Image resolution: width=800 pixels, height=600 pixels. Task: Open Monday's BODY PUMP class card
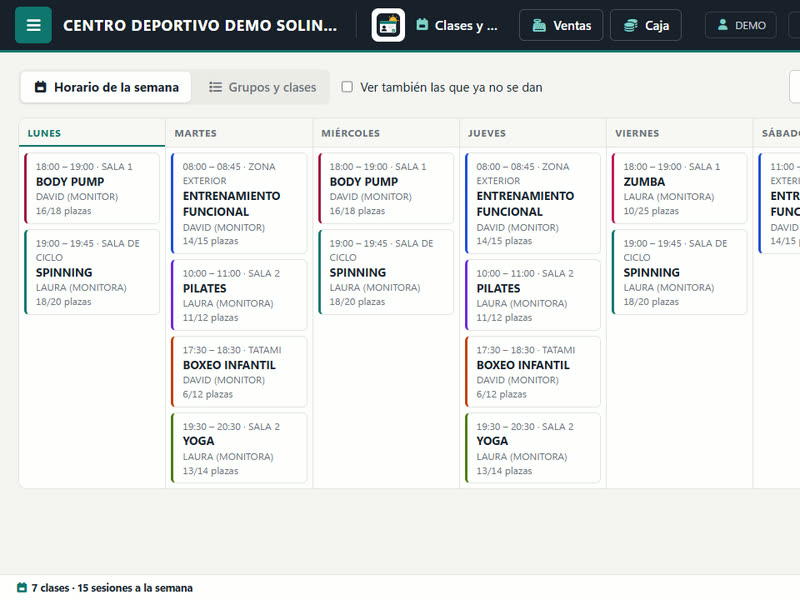(x=92, y=188)
